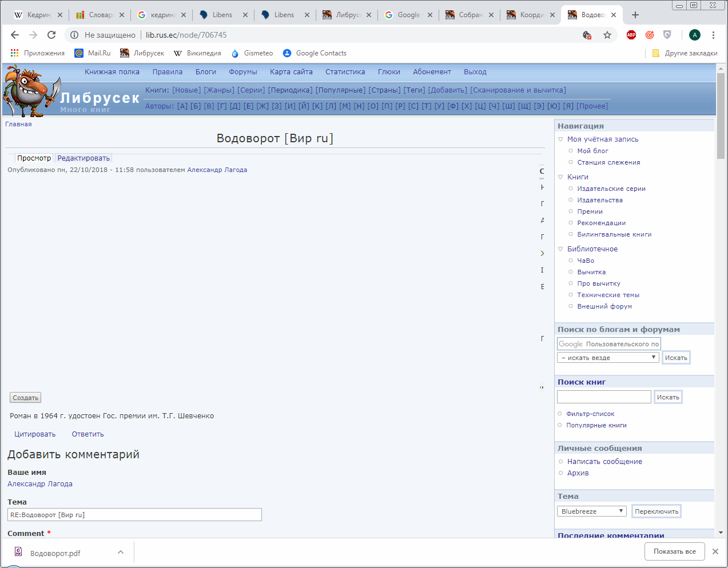Open the Bluebreeze theme dropdown
The image size is (728, 568).
tap(591, 511)
